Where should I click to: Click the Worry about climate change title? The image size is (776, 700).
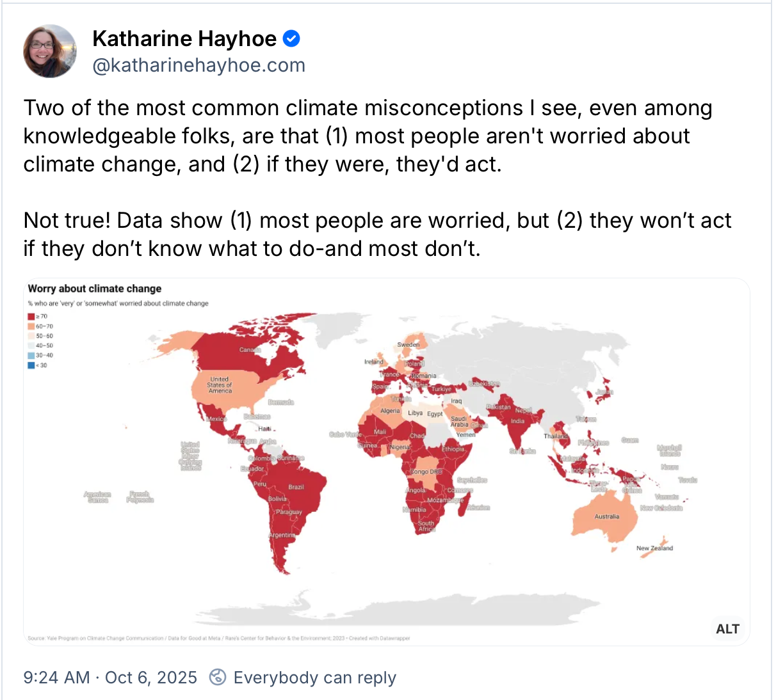click(x=95, y=289)
